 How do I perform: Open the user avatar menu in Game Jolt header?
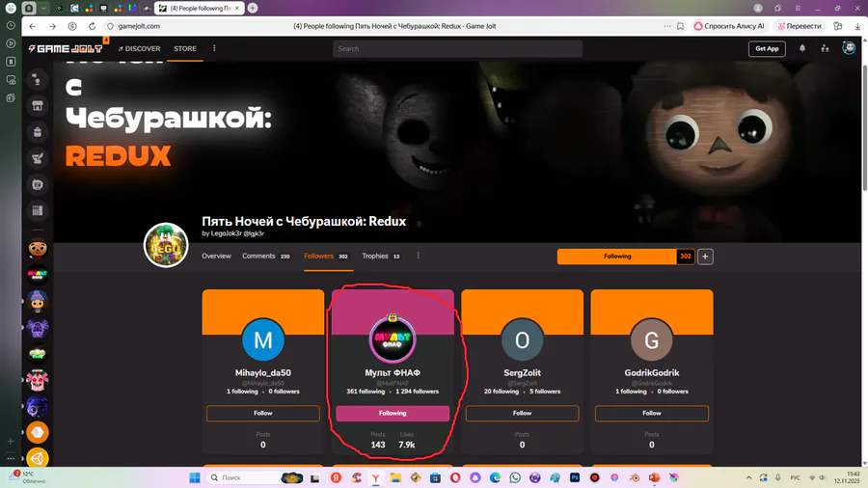(x=849, y=48)
